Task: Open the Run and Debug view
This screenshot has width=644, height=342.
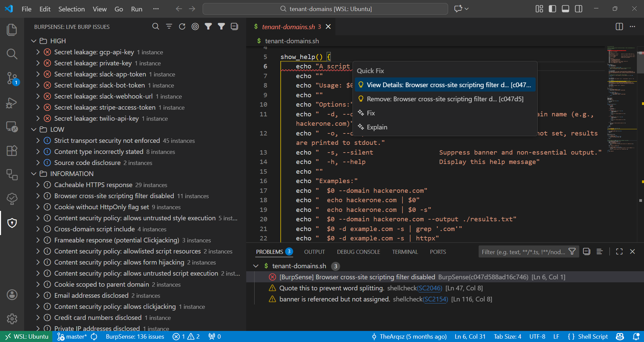Action: (12, 103)
